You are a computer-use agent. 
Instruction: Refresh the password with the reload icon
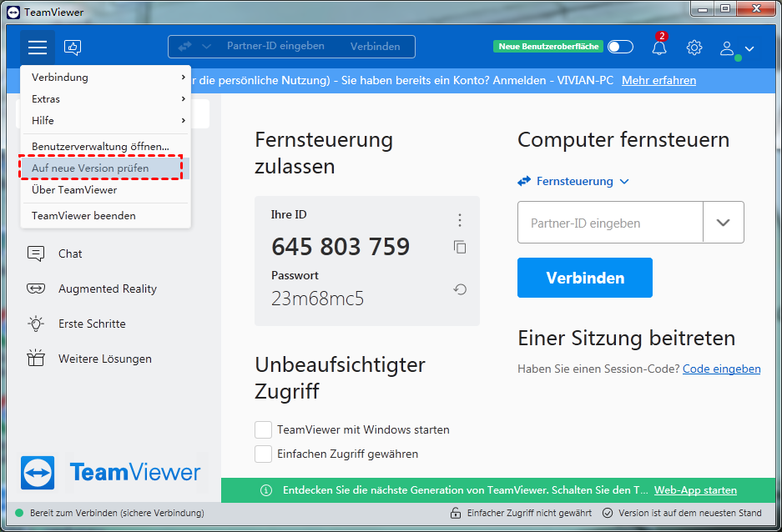pyautogui.click(x=460, y=289)
